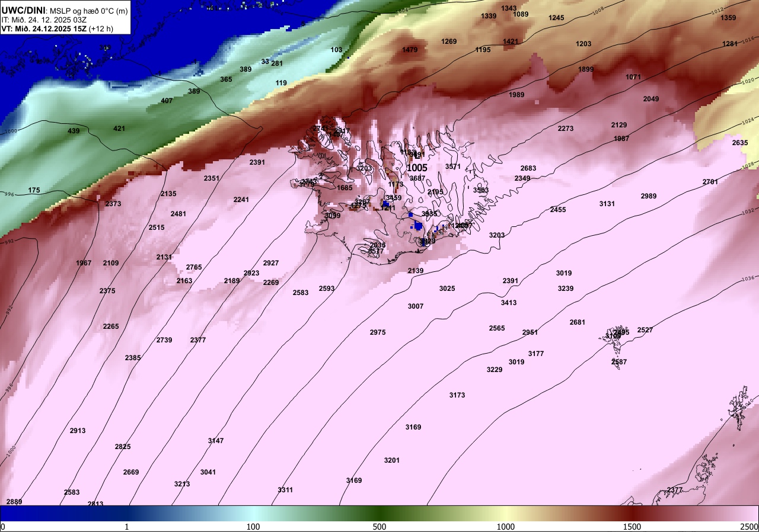Click the height value 3413

point(509,303)
